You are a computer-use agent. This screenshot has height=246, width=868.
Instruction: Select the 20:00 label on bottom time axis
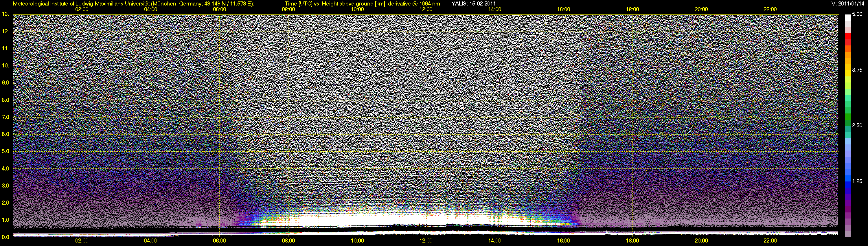[701, 241]
